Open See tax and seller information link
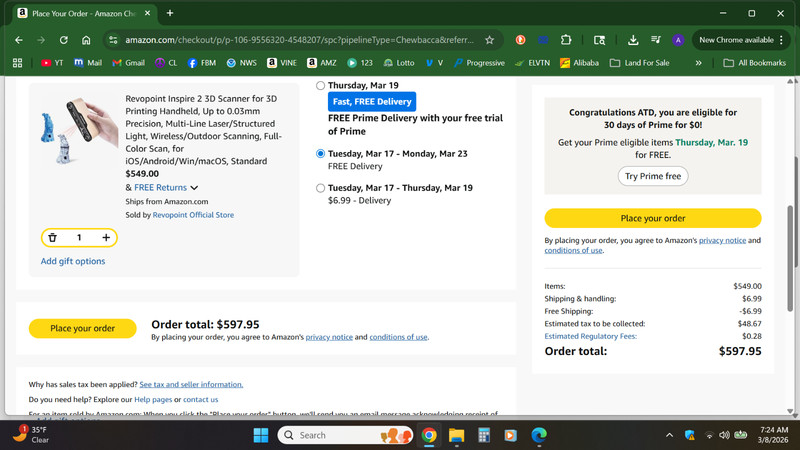 [x=191, y=385]
